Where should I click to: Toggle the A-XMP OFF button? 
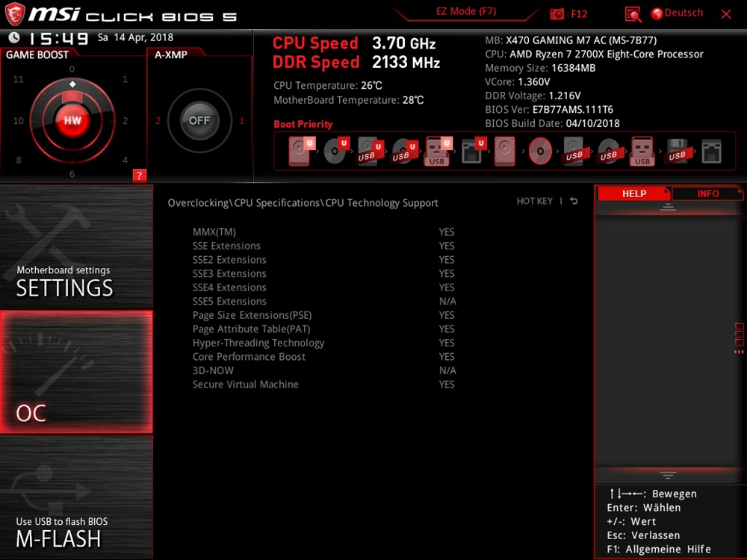tap(199, 120)
